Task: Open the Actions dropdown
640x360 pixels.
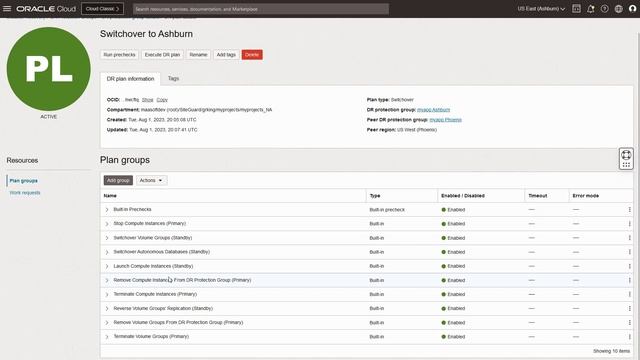Action: point(151,180)
